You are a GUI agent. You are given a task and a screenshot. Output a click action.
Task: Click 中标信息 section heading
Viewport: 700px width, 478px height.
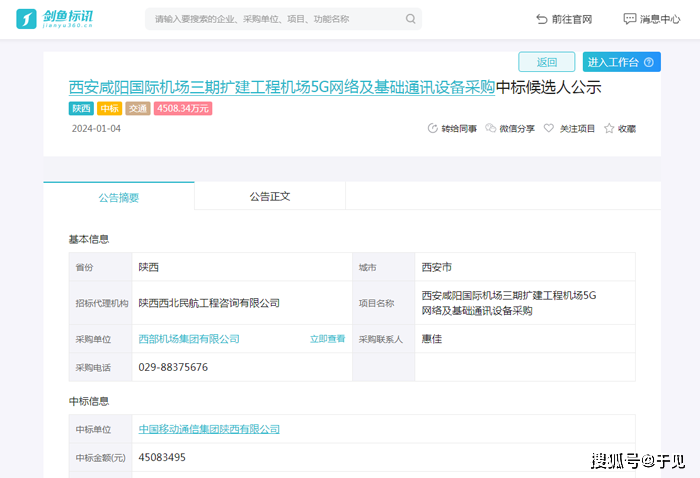pos(89,401)
